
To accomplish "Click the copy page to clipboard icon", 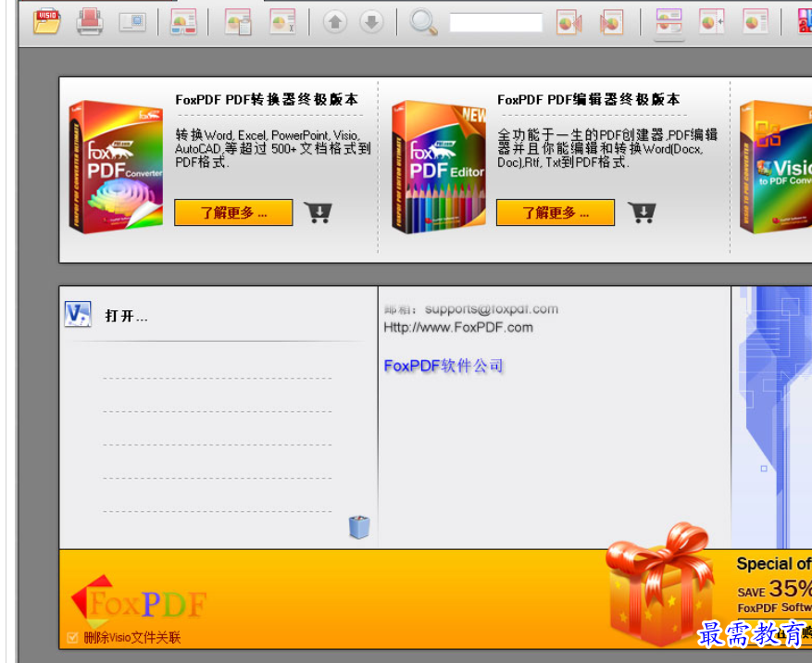I will click(x=238, y=22).
